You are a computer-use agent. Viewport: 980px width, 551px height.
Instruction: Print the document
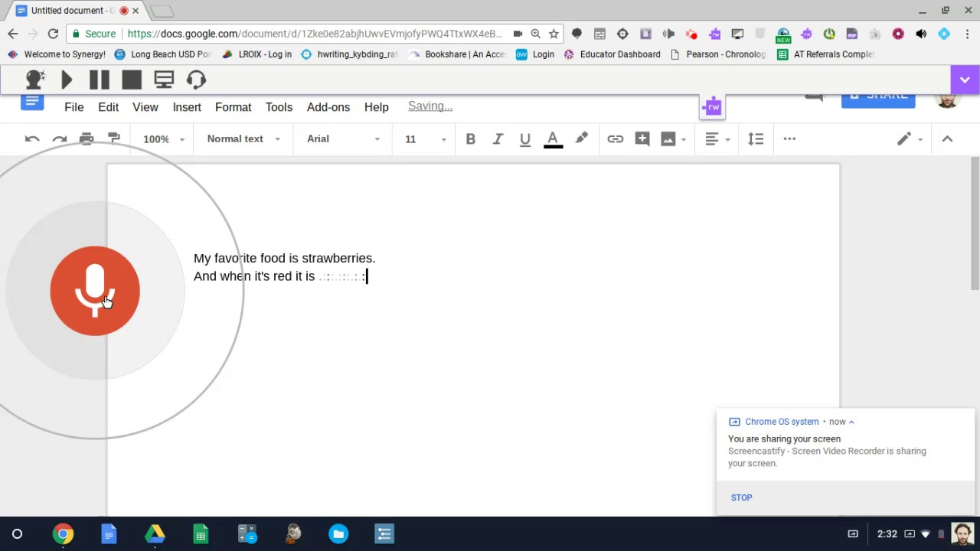(87, 139)
